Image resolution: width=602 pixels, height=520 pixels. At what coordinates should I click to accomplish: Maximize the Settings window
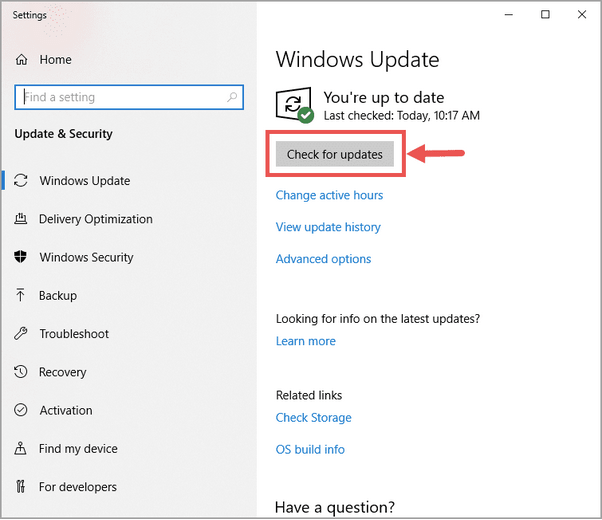[x=545, y=15]
